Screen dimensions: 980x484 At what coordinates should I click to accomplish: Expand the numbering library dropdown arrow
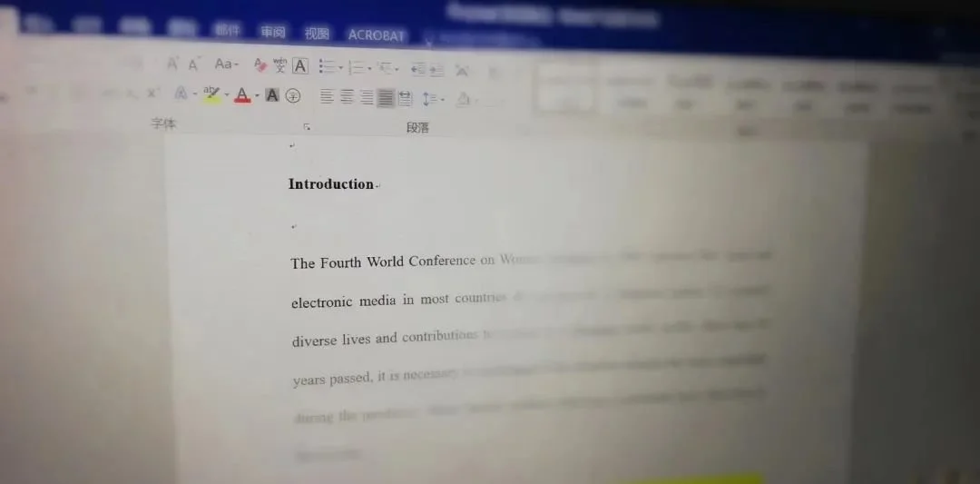pyautogui.click(x=370, y=68)
